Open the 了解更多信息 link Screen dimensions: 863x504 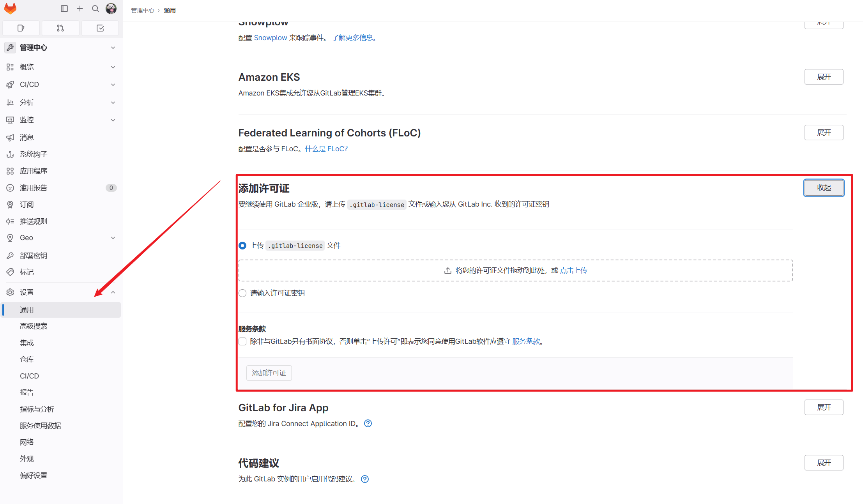[x=354, y=38]
